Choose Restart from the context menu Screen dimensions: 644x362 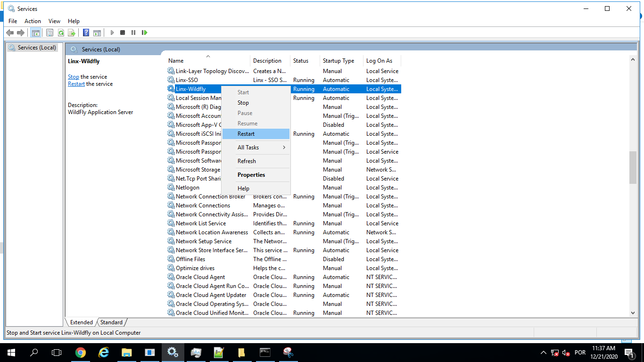(256, 134)
